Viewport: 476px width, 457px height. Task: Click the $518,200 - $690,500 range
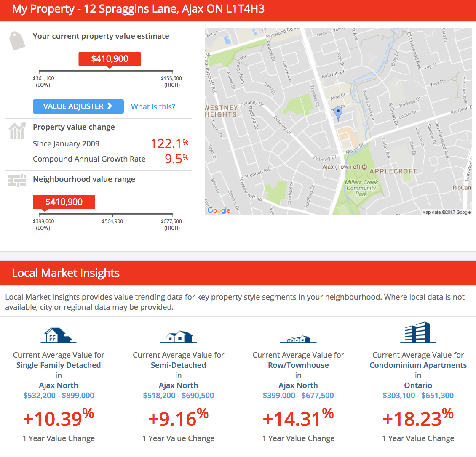tap(179, 396)
